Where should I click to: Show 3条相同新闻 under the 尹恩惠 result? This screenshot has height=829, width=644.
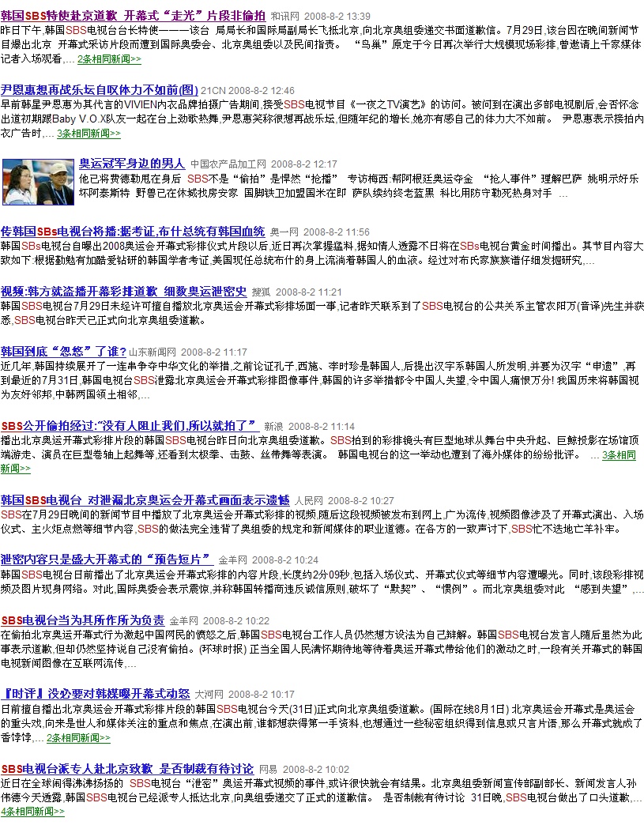click(89, 134)
